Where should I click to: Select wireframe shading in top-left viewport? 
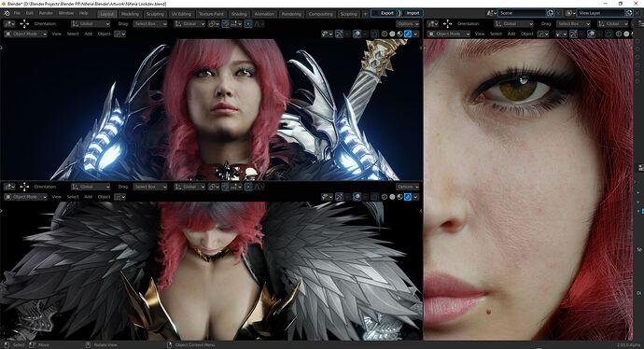[385, 34]
